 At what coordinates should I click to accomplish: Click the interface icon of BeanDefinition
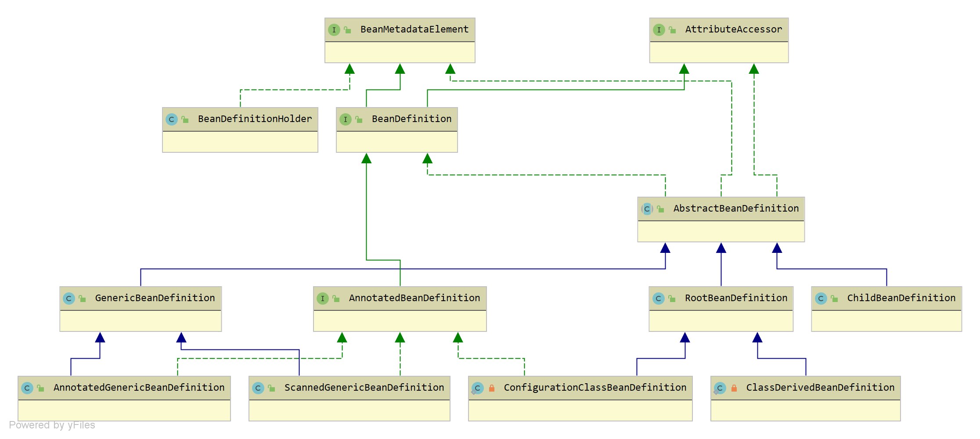346,119
